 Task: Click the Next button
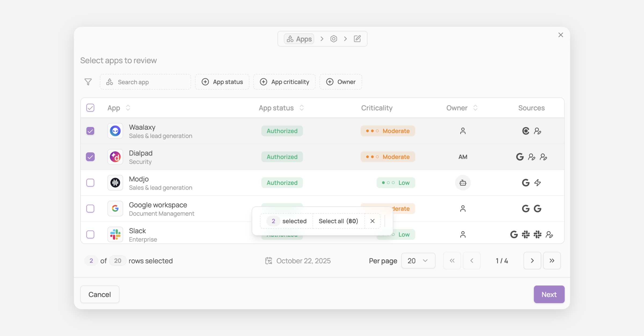[549, 294]
